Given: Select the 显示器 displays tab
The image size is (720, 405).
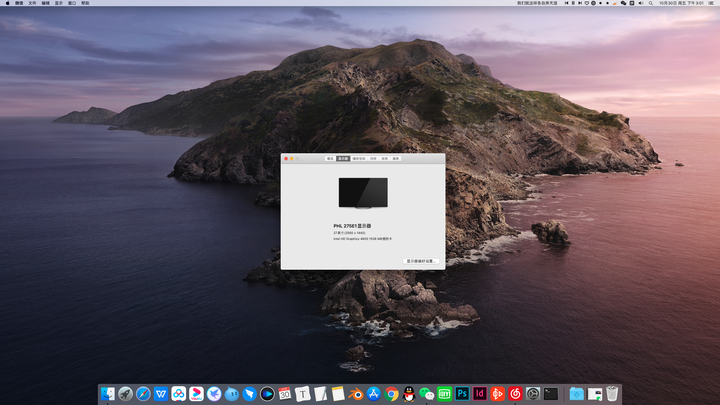Looking at the screenshot, I should [343, 158].
